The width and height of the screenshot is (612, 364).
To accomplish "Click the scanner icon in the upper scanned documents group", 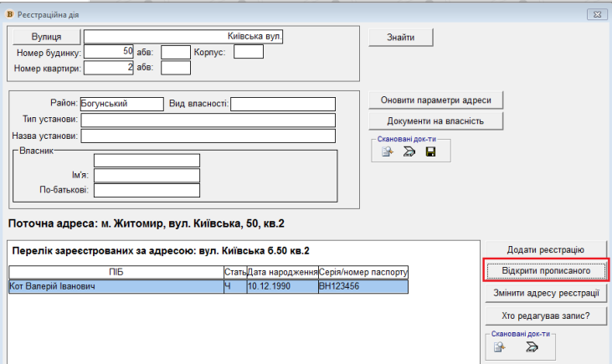I will [409, 152].
